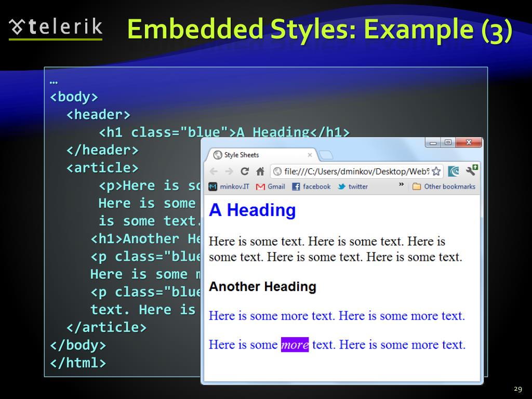532x399 pixels.
Task: Click the </html> closing tag
Action: click(x=78, y=363)
